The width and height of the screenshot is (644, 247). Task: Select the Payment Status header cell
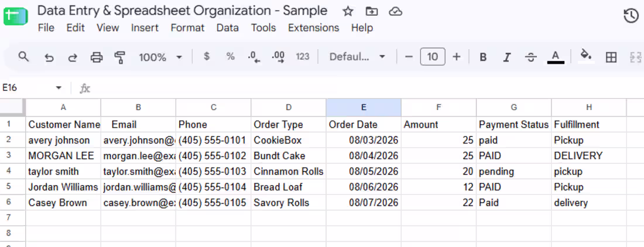514,124
